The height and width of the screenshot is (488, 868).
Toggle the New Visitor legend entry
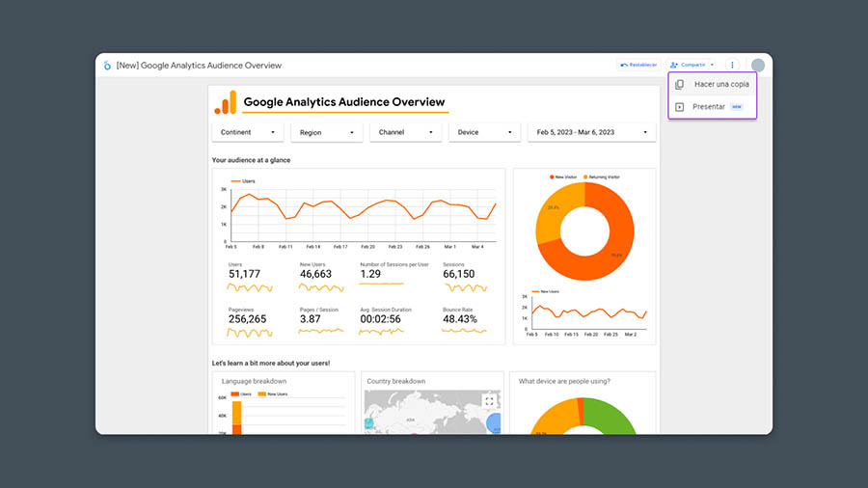point(562,177)
